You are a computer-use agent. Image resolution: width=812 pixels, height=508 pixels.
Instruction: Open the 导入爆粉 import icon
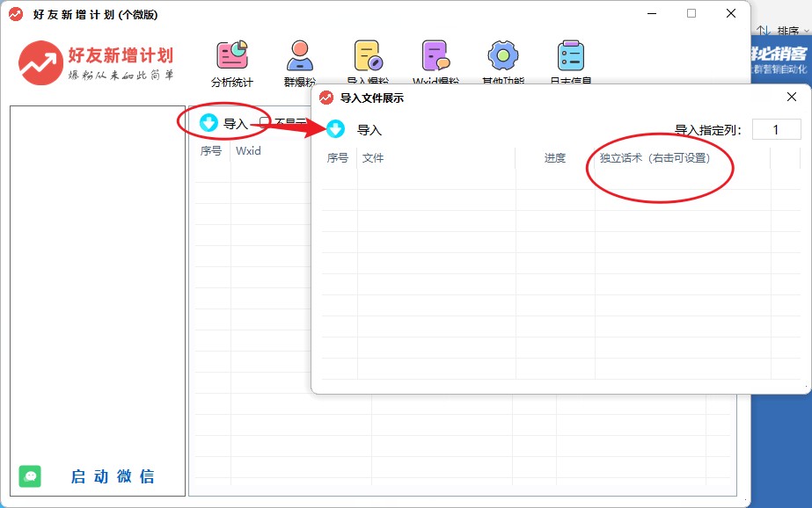tap(368, 56)
